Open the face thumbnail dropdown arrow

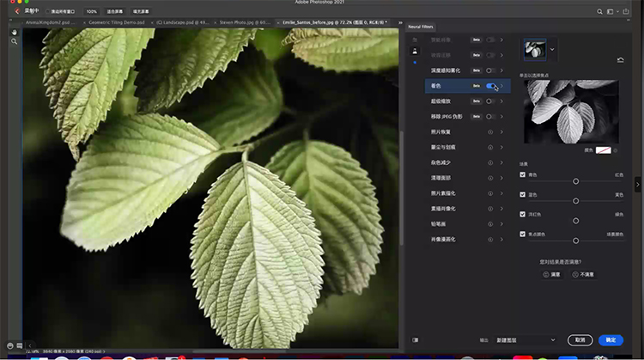coord(552,49)
